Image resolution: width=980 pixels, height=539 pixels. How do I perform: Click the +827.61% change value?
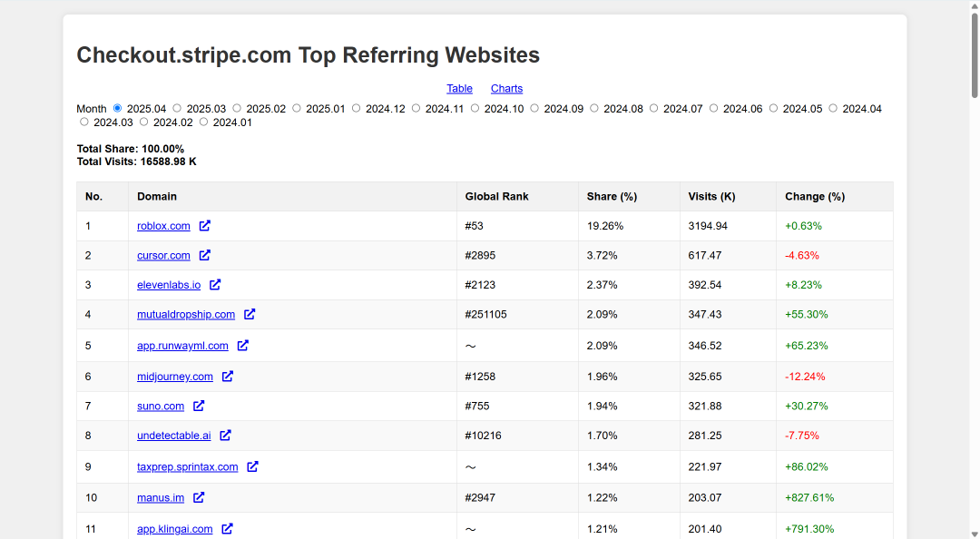coord(809,498)
